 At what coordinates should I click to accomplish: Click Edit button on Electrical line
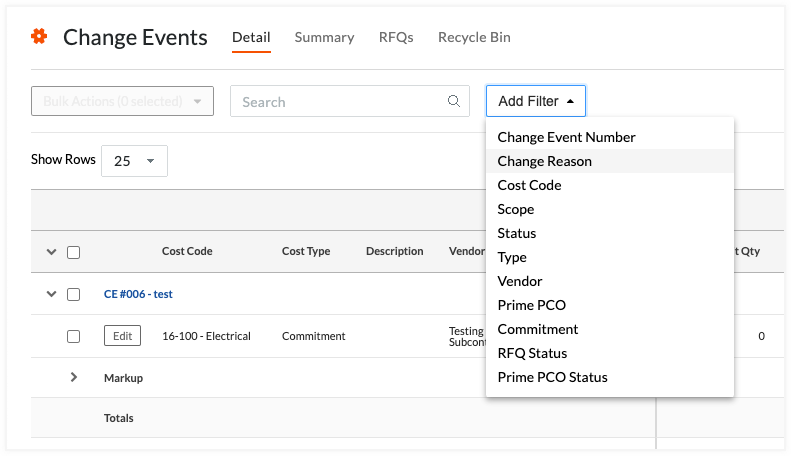coord(122,336)
